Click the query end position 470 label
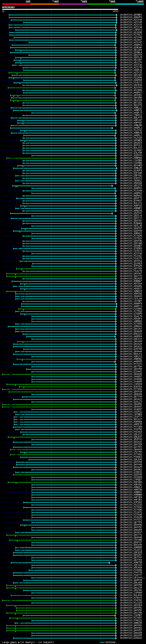The width and height of the screenshot is (146, 644). (x=115, y=11)
